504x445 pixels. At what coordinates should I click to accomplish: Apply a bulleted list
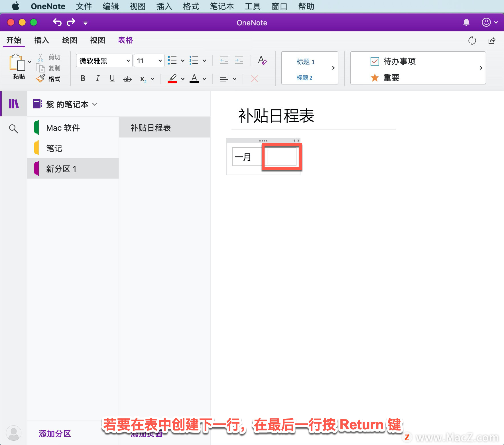[x=172, y=60]
